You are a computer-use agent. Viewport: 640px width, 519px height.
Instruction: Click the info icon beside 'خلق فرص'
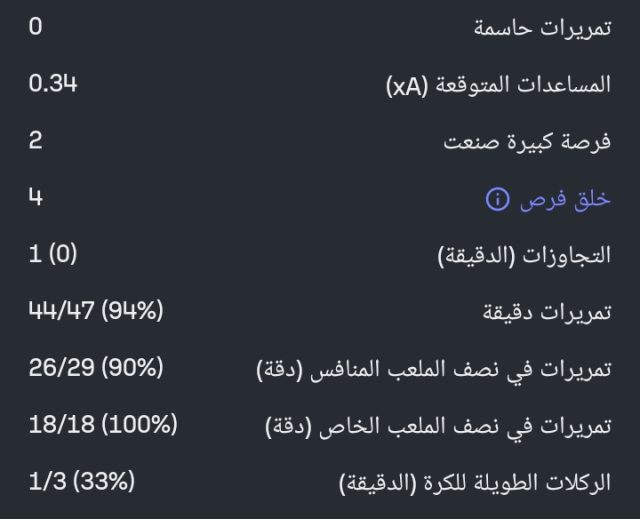pos(497,200)
